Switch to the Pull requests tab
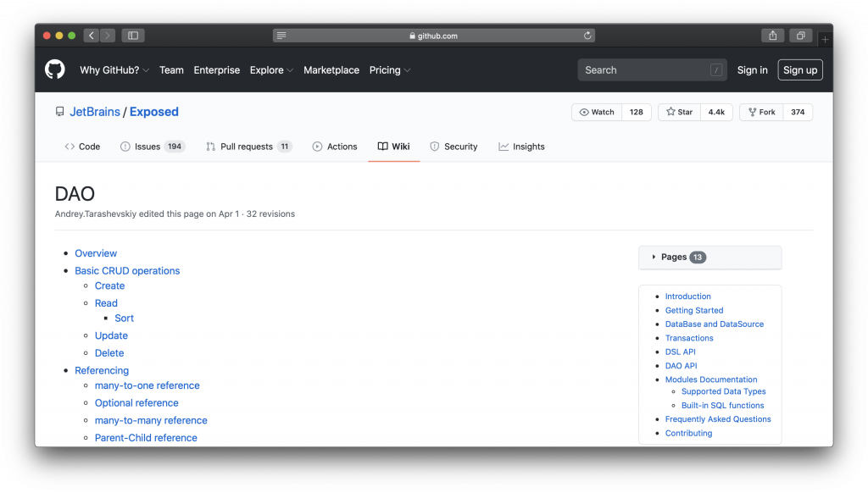 [248, 147]
